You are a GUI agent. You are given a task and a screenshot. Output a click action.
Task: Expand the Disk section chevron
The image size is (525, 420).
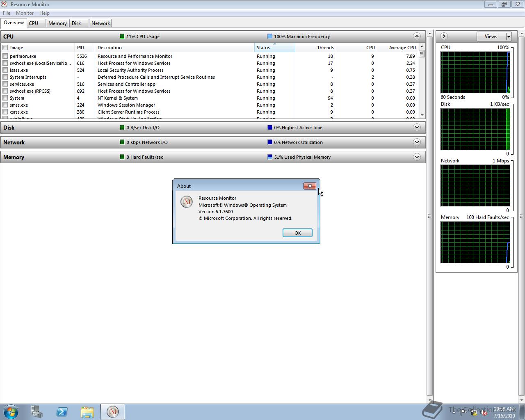tap(417, 127)
